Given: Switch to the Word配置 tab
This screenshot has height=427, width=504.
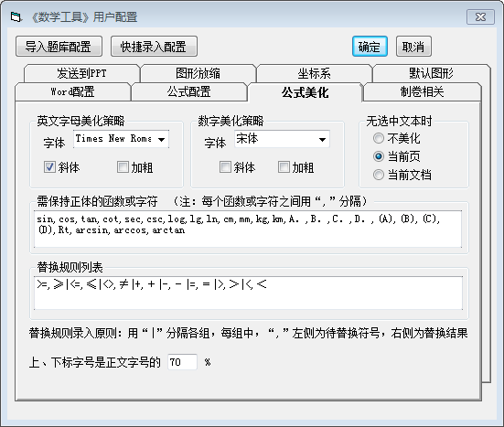Looking at the screenshot, I should pos(73,91).
